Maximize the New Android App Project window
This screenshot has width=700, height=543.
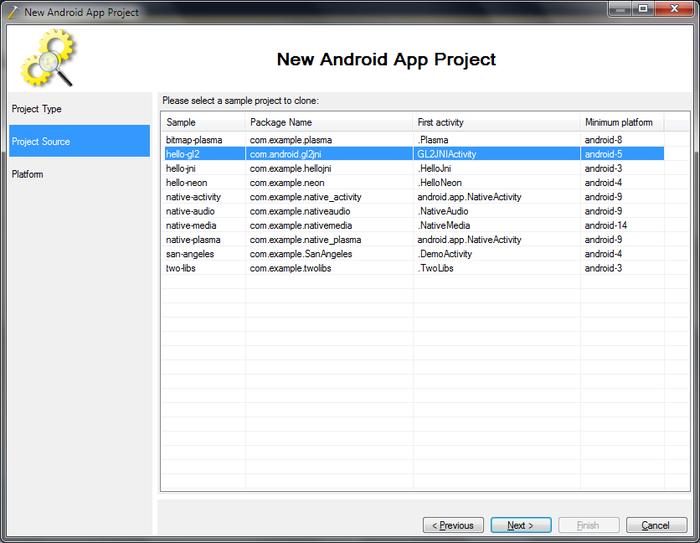pos(643,9)
